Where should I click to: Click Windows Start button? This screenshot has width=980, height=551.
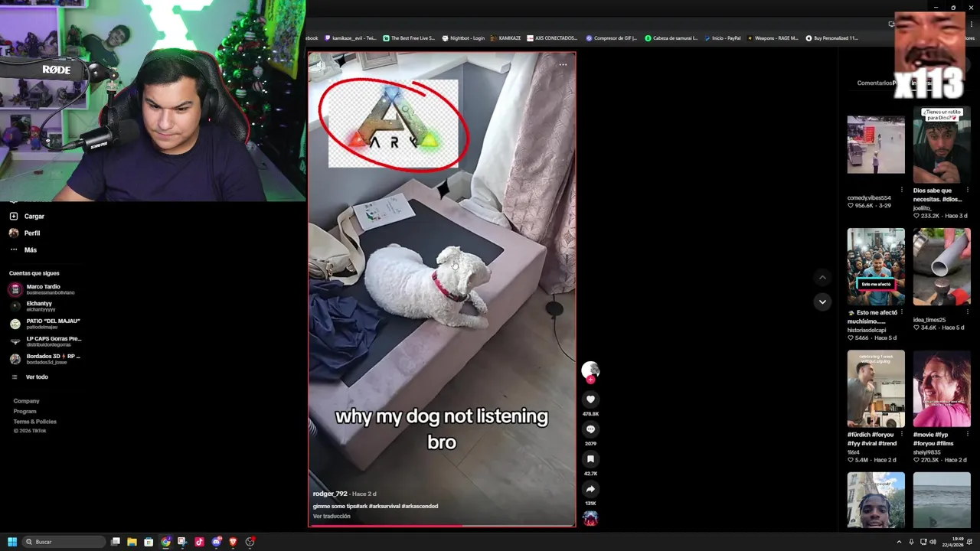pos(12,542)
